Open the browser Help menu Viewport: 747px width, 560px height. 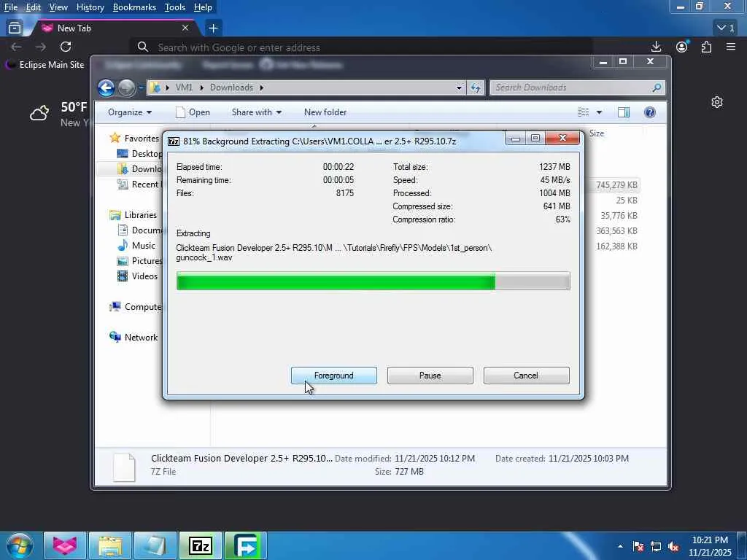[203, 7]
